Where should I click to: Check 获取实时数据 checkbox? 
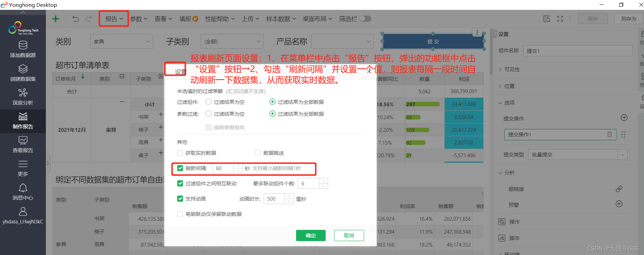click(x=180, y=153)
